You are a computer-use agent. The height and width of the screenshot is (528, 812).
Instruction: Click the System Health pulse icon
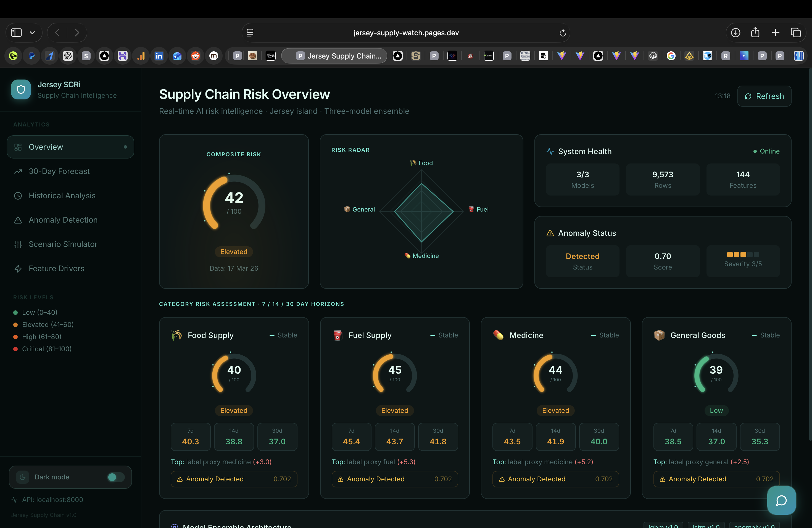pos(550,151)
